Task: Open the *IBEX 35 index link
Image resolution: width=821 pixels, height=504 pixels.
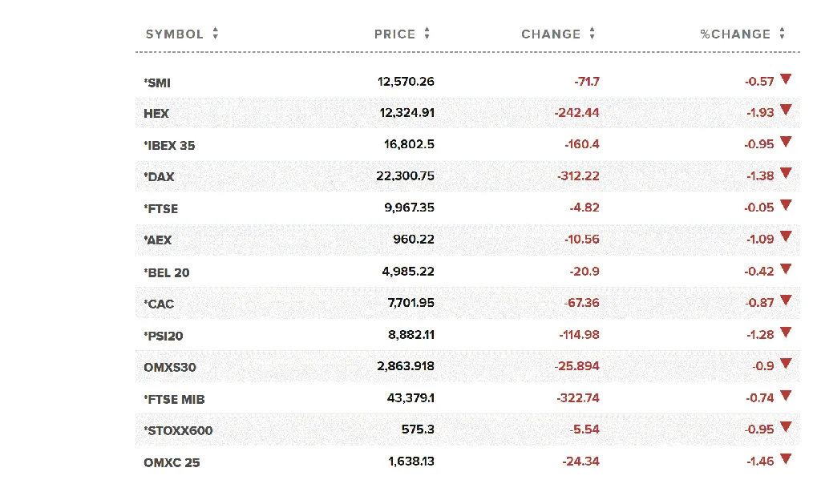Action: (x=169, y=146)
